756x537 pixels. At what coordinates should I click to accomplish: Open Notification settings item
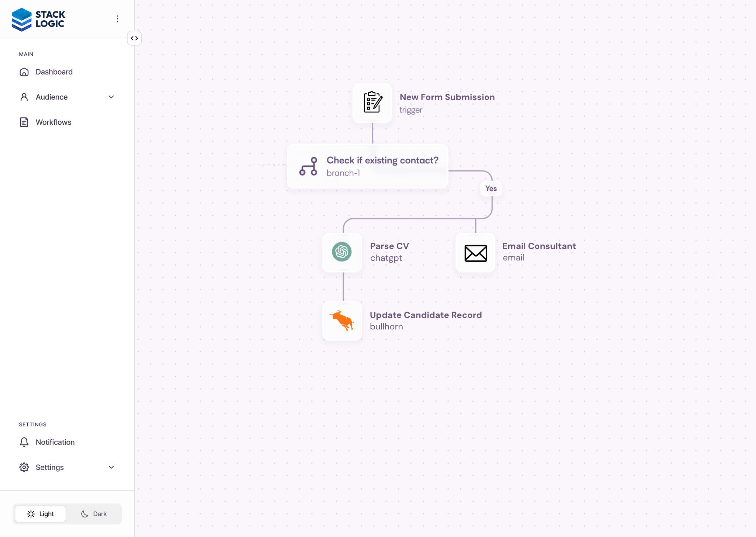(x=55, y=442)
